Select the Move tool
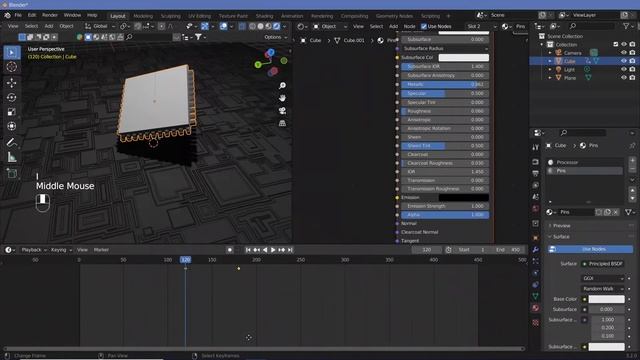Image resolution: width=640 pixels, height=360 pixels. [x=11, y=83]
